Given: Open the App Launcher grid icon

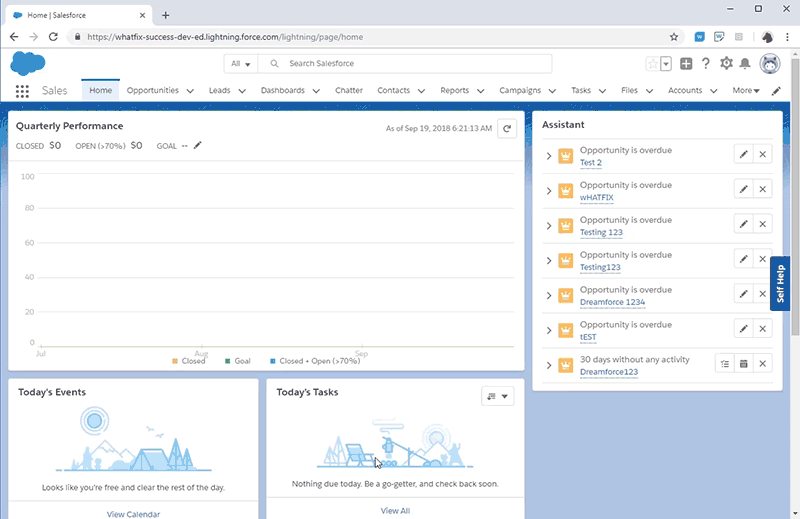Looking at the screenshot, I should tap(22, 91).
